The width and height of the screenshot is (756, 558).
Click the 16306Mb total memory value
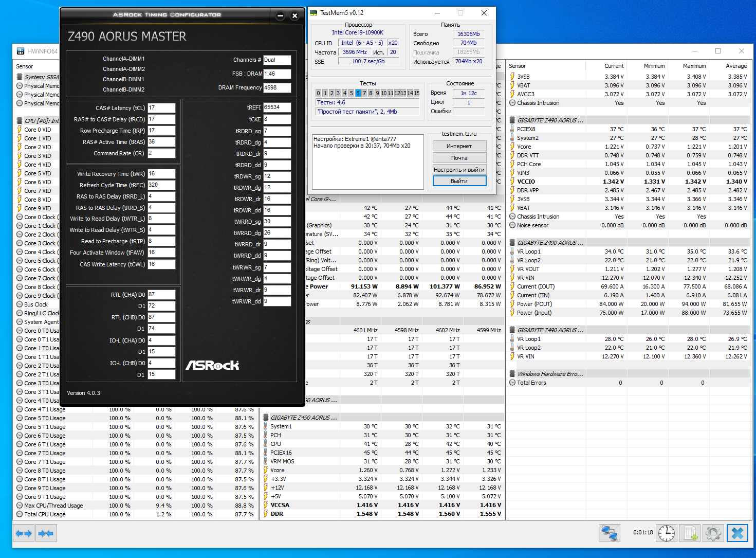tap(469, 34)
